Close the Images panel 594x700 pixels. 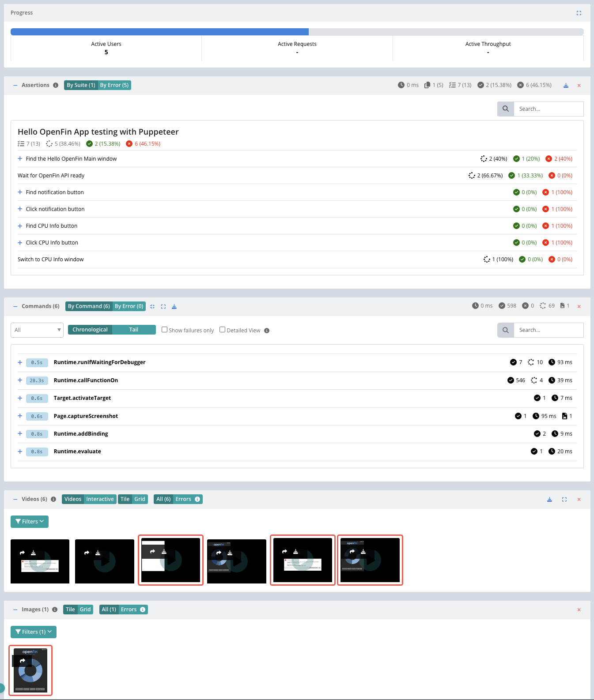pyautogui.click(x=579, y=610)
